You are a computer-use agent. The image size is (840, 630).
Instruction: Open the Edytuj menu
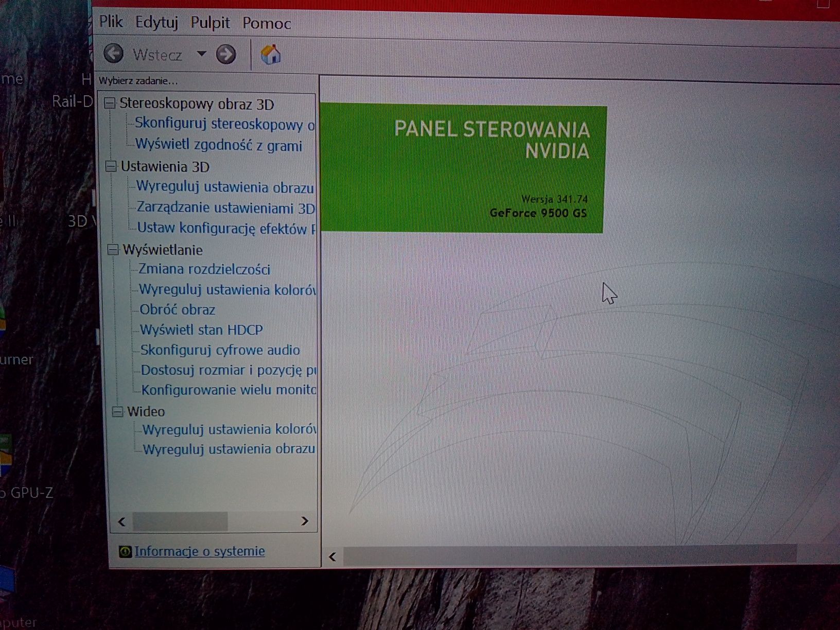click(x=156, y=22)
